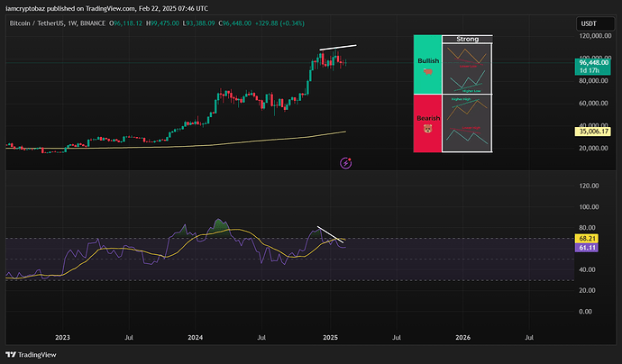Click the 2024 label on time axis
This screenshot has width=622, height=364.
tap(196, 338)
